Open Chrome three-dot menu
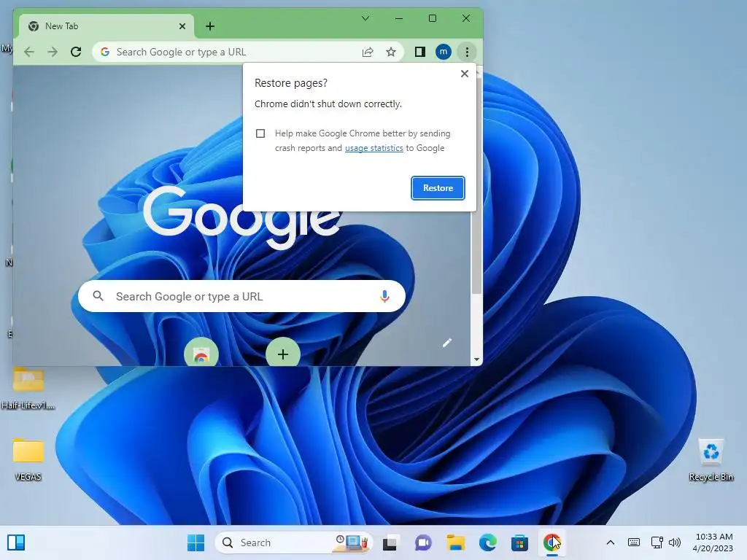Screen dimensions: 747x560 (x=467, y=52)
